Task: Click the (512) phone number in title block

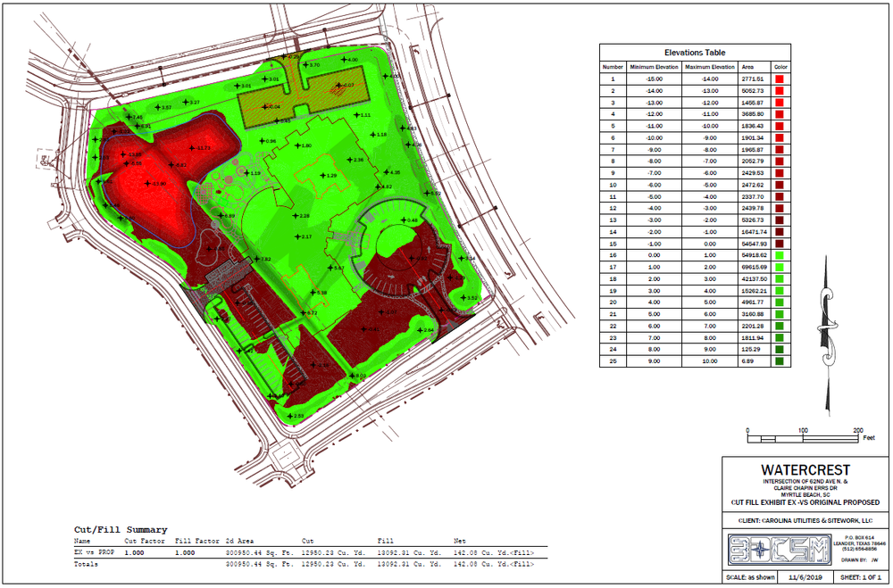Action: click(x=859, y=549)
